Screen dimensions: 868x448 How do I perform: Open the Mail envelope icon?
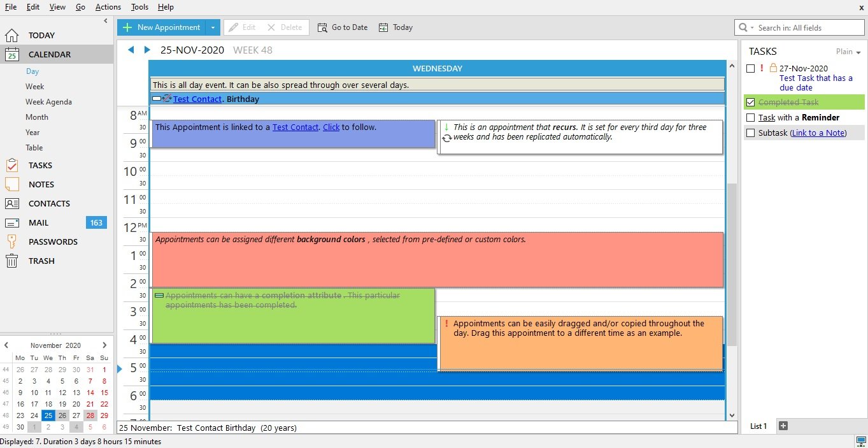pyautogui.click(x=12, y=222)
